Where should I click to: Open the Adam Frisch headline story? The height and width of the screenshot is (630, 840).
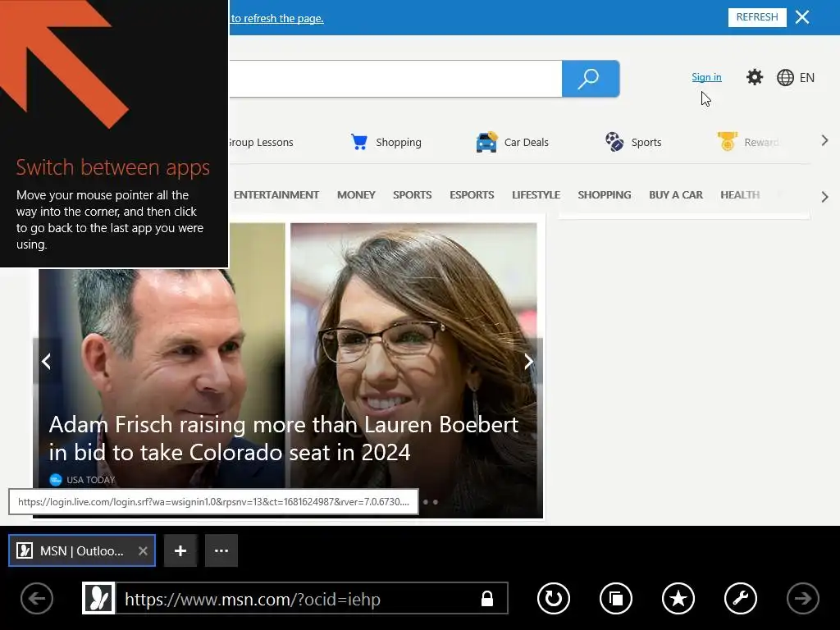(283, 438)
